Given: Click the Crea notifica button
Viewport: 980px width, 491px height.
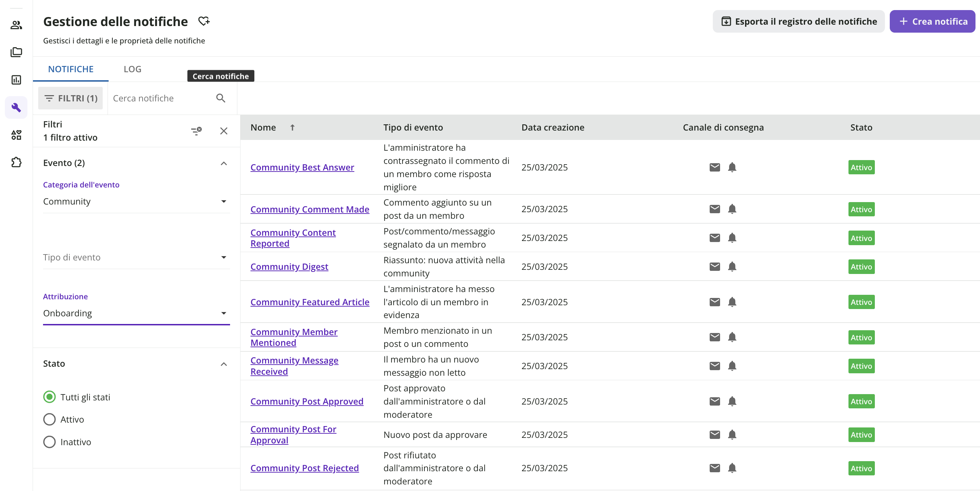Looking at the screenshot, I should coord(932,21).
